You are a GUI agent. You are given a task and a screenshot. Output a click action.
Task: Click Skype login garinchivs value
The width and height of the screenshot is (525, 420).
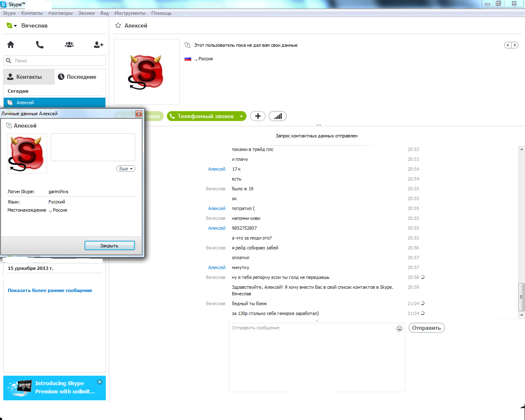point(58,192)
